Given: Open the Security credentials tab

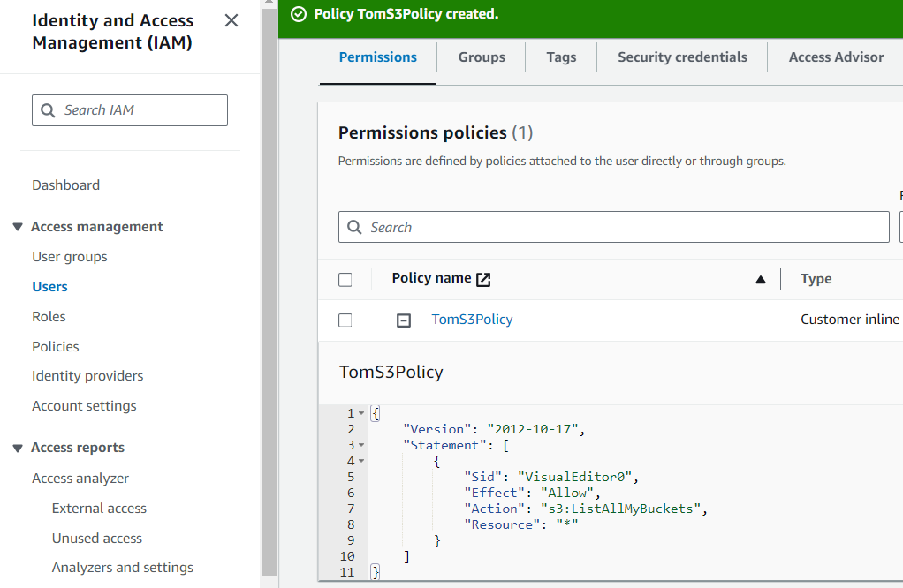Looking at the screenshot, I should [x=682, y=57].
